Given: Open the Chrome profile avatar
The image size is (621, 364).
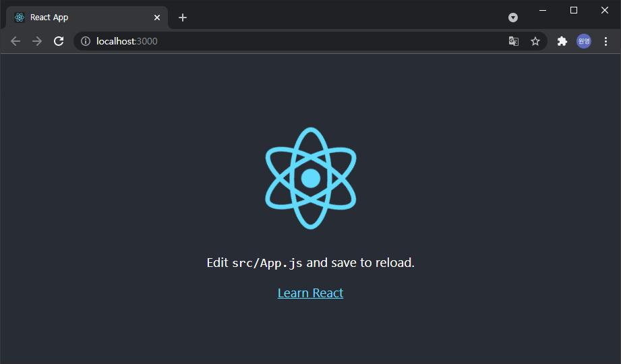Looking at the screenshot, I should (x=584, y=41).
